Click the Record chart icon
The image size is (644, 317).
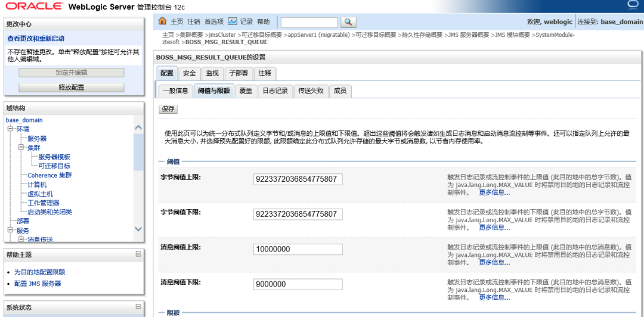(x=233, y=21)
